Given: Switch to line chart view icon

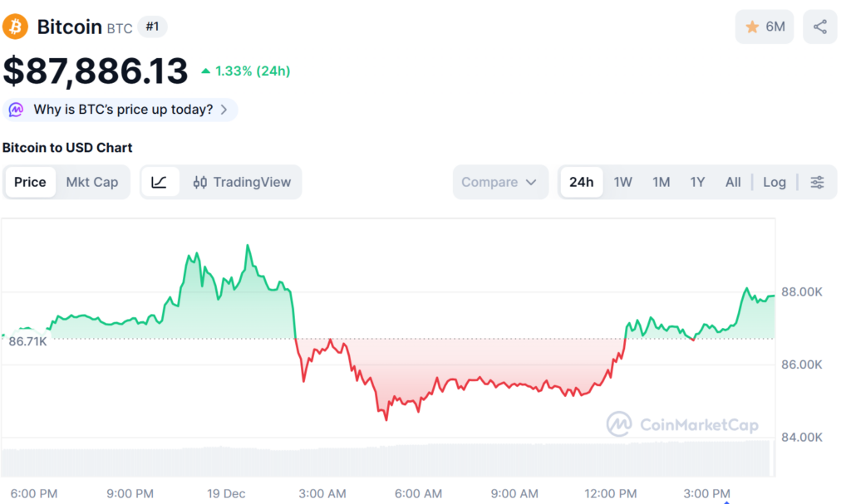Looking at the screenshot, I should (x=160, y=183).
